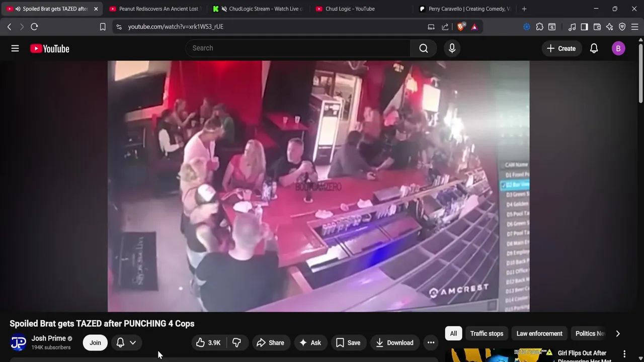The height and width of the screenshot is (362, 644).
Task: Toggle the browser sidebar panel
Action: pyautogui.click(x=584, y=27)
